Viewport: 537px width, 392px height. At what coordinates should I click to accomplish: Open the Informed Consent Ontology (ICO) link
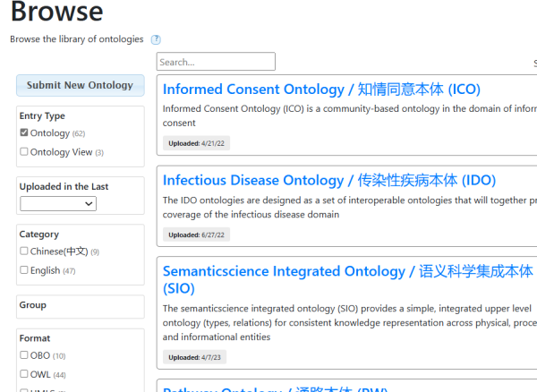pos(321,89)
